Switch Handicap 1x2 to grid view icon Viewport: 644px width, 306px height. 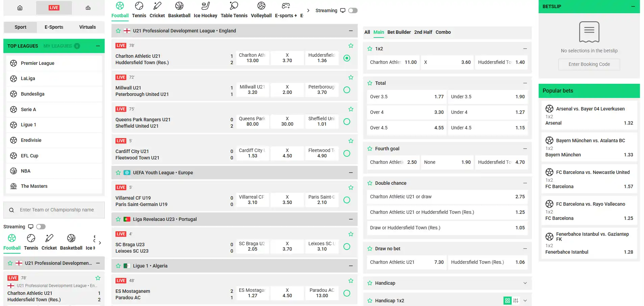click(x=507, y=301)
